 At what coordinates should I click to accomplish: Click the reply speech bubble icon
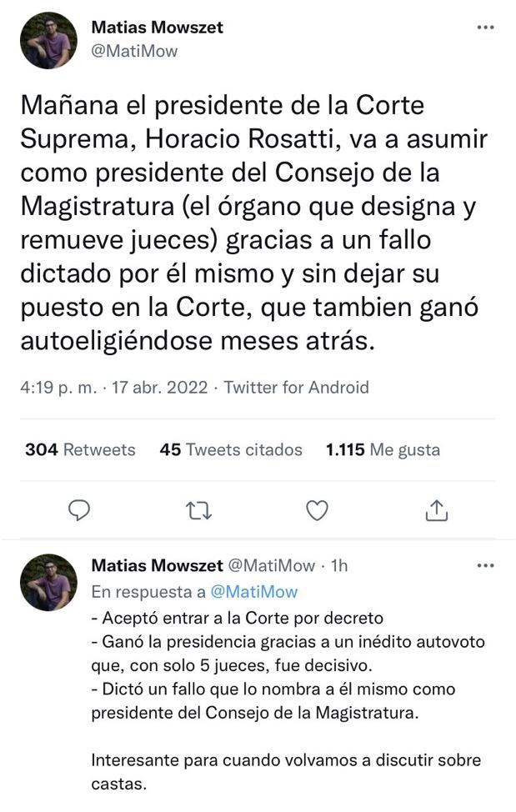[78, 510]
